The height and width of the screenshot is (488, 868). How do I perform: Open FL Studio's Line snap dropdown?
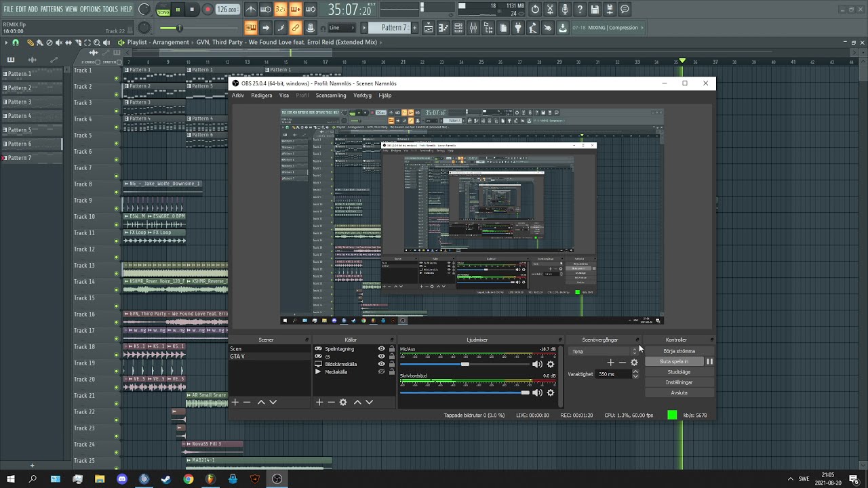coord(342,28)
